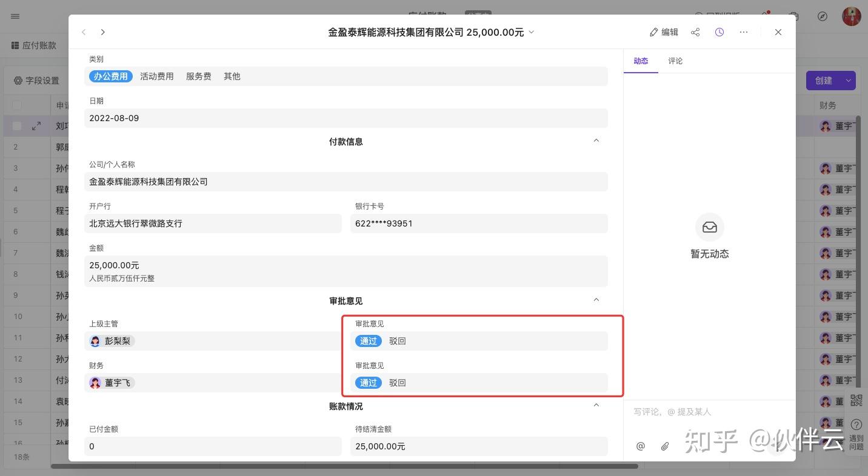Open the 创建 button dropdown arrow
Screen dimensions: 868x476
click(x=849, y=81)
